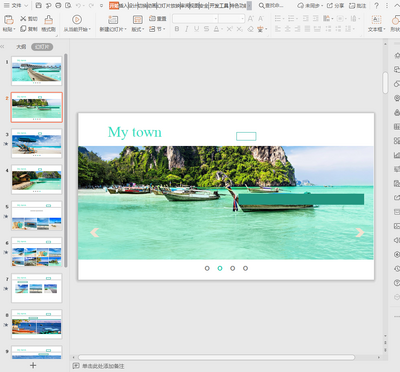Image resolution: width=400 pixels, height=372 pixels.
Task: Click the 复制 copy button
Action: [29, 29]
